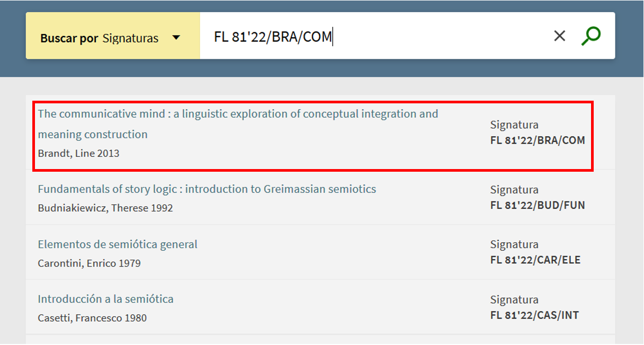Click author line 'Casetti, Francesco 1980'
The width and height of the screenshot is (644, 345).
92,318
